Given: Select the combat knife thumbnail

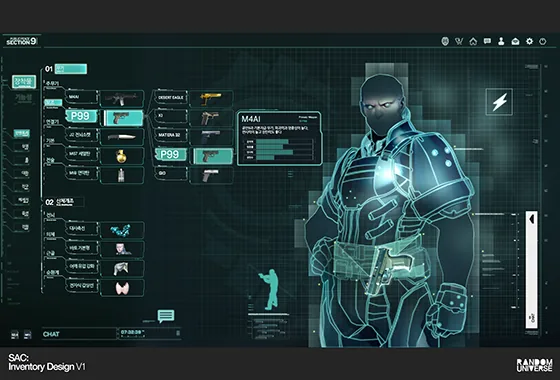Looking at the screenshot, I should [x=122, y=137].
